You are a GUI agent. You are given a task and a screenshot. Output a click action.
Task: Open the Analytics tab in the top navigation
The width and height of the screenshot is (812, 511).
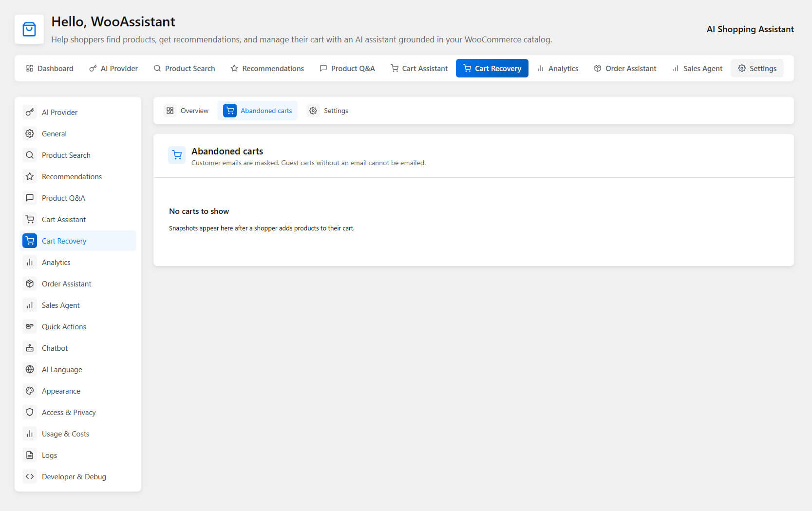558,68
